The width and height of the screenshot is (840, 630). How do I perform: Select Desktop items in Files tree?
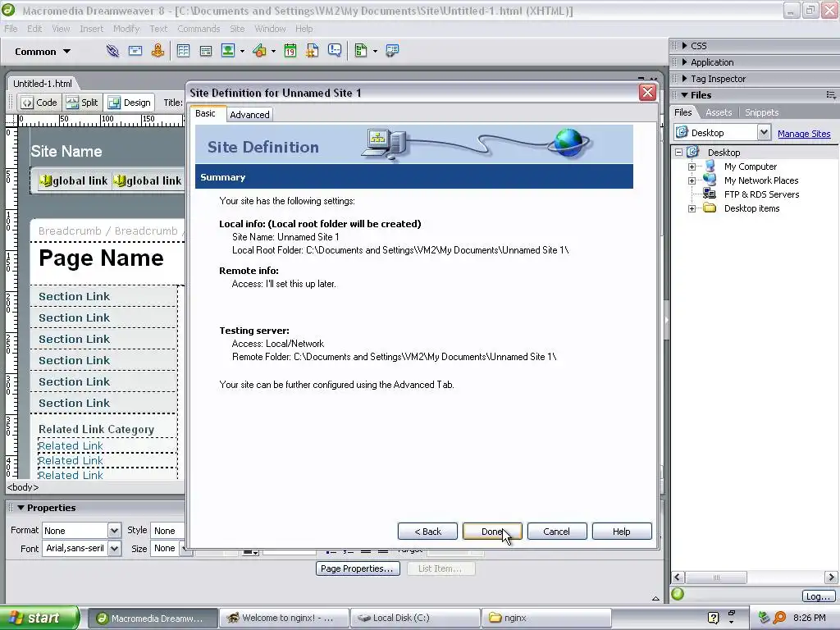click(x=751, y=208)
